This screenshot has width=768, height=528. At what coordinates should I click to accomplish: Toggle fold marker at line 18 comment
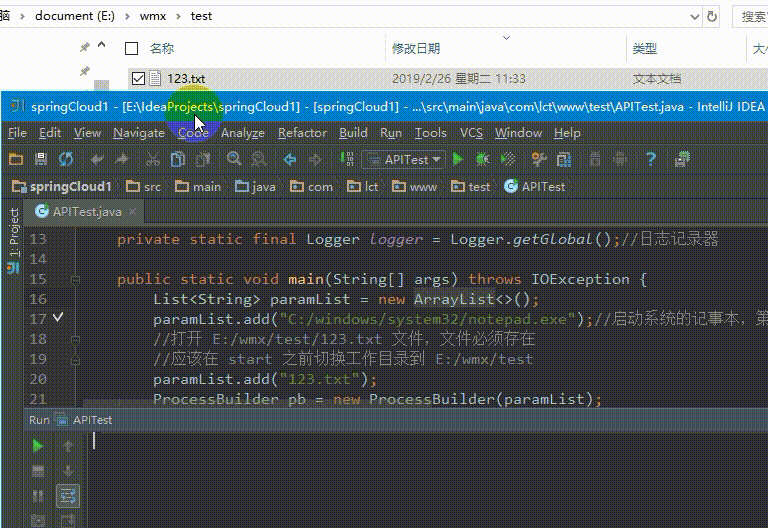[75, 339]
